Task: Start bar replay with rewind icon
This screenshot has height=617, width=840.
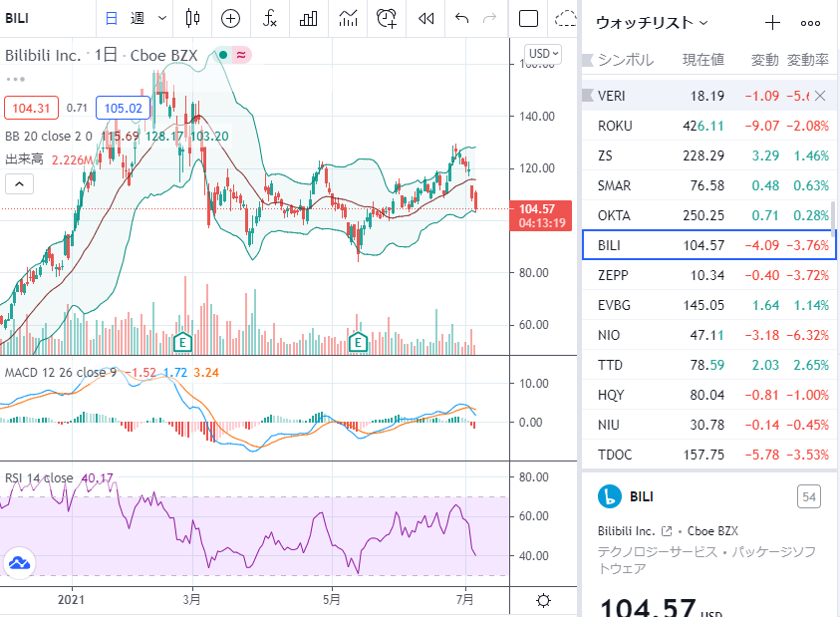Action: [x=425, y=19]
